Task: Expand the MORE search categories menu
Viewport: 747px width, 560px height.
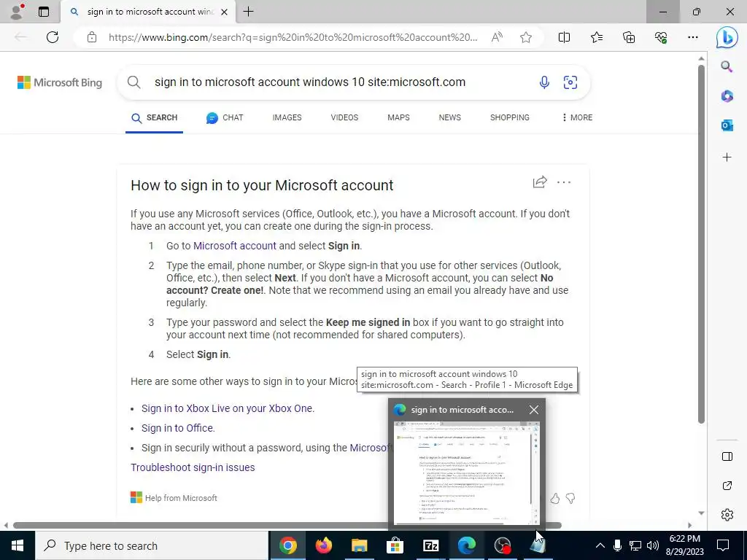Action: [x=578, y=117]
